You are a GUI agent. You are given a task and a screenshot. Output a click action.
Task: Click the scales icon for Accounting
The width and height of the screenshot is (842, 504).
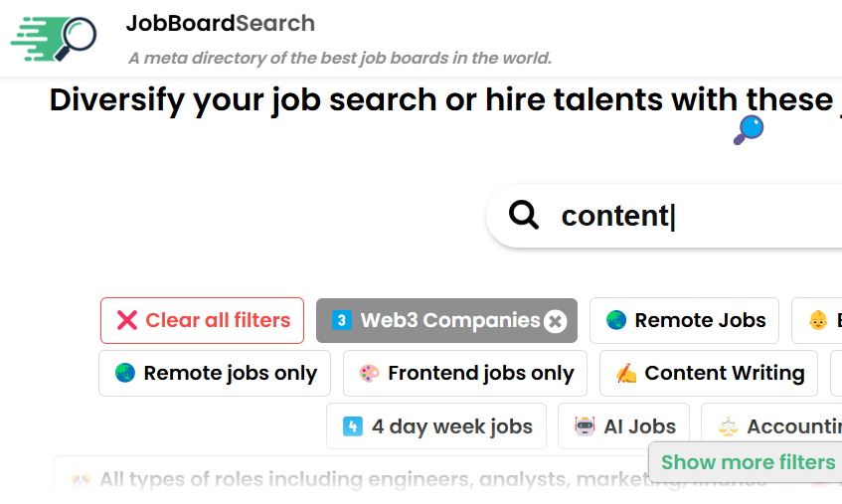[x=729, y=426]
